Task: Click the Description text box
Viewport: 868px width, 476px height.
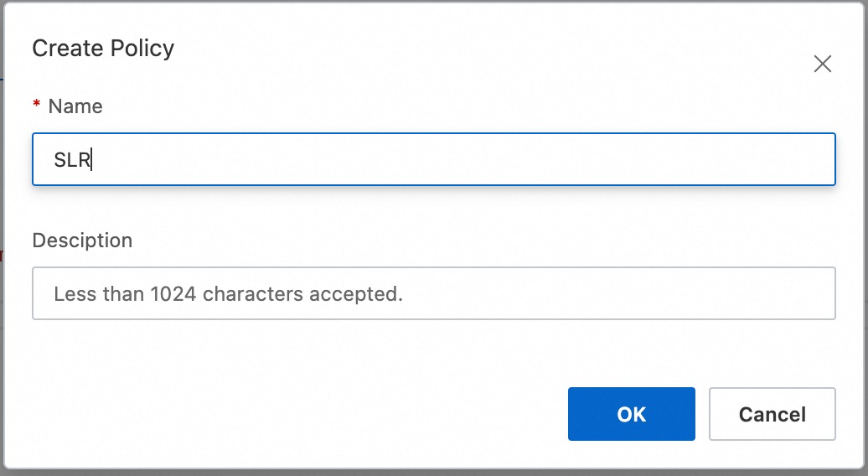Action: tap(433, 293)
